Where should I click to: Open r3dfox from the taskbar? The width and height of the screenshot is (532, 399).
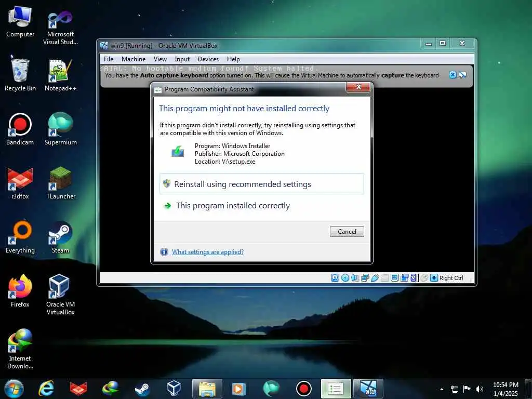click(x=78, y=389)
